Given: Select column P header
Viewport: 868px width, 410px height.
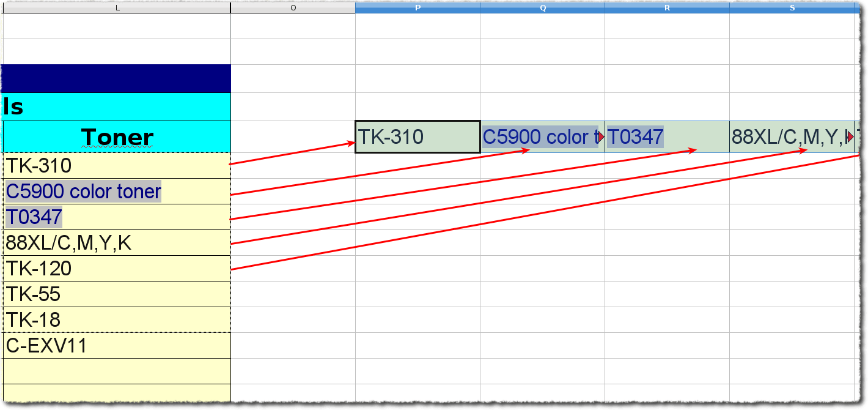Looking at the screenshot, I should tap(417, 8).
